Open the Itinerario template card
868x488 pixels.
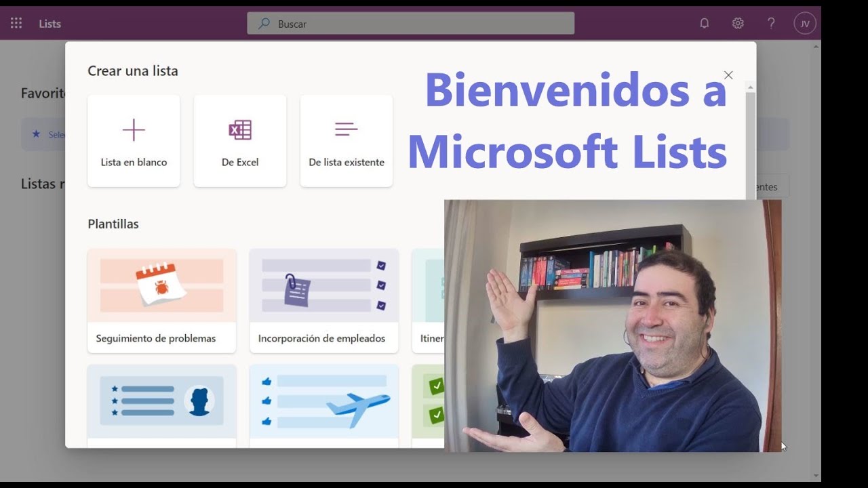(x=428, y=301)
